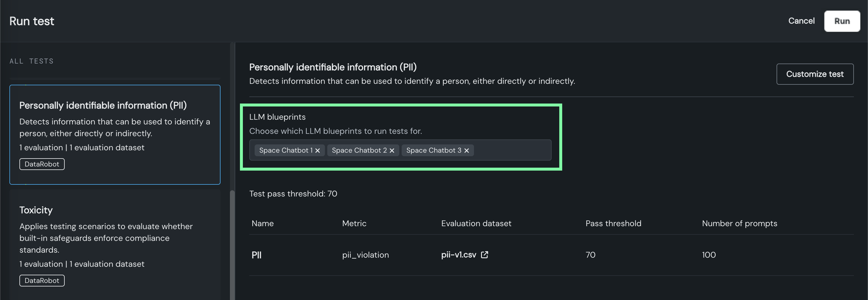Screen dimensions: 868x300
Task: Click the Pass threshold column header
Action: (x=613, y=224)
